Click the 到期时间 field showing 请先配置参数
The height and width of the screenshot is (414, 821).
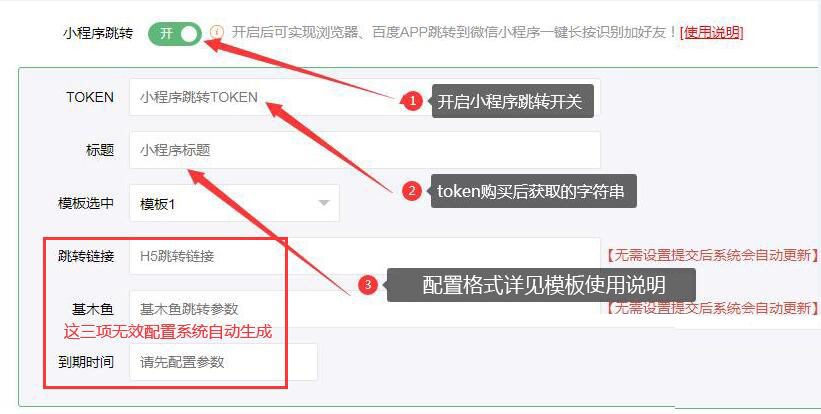click(x=223, y=362)
